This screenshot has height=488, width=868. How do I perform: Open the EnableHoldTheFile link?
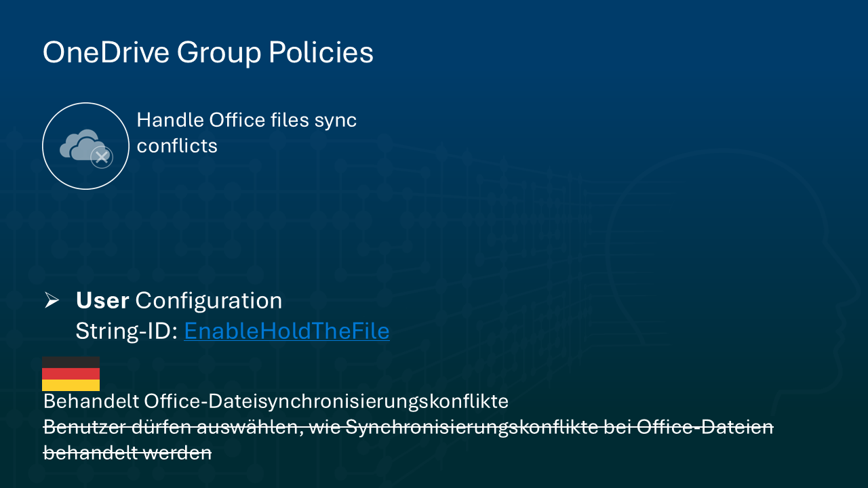tap(287, 331)
